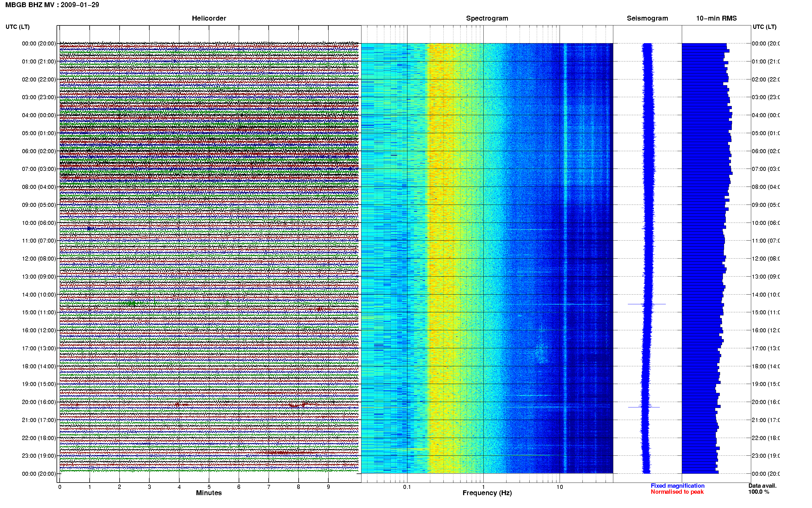This screenshot has height=508, width=812.
Task: Click the right-axis label beginning "18:00 (14:"
Action: point(766,366)
